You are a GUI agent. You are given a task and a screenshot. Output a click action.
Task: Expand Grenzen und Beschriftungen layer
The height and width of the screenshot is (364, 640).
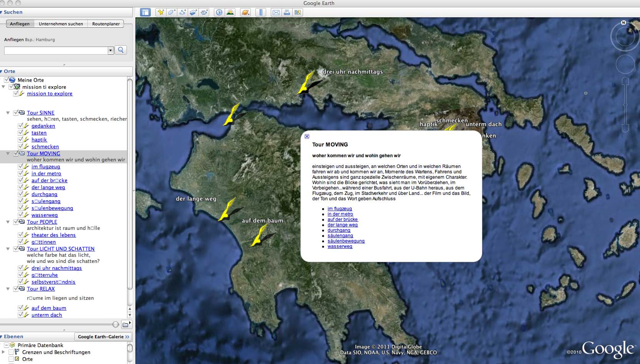(x=3, y=352)
